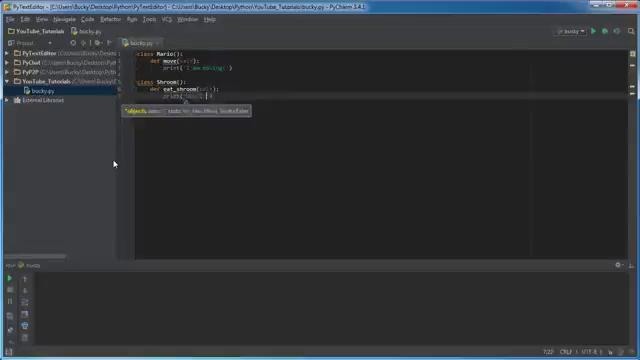Hide the project tool window
640x360 pixels.
(109, 43)
